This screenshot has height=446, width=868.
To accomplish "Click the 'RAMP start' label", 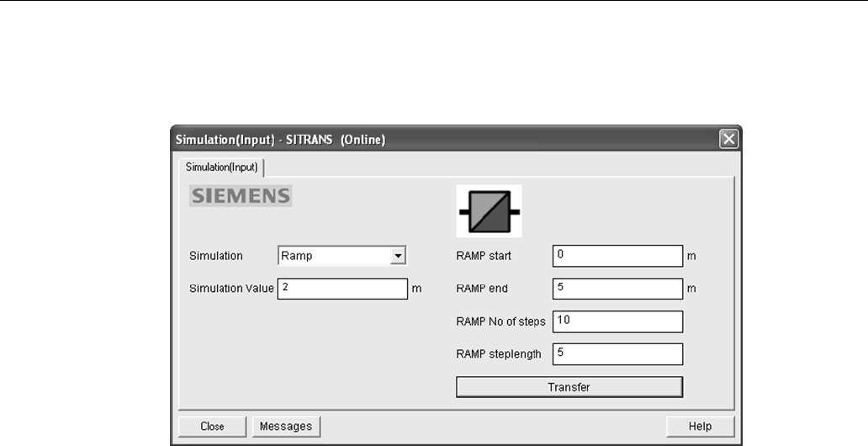I will [x=484, y=256].
